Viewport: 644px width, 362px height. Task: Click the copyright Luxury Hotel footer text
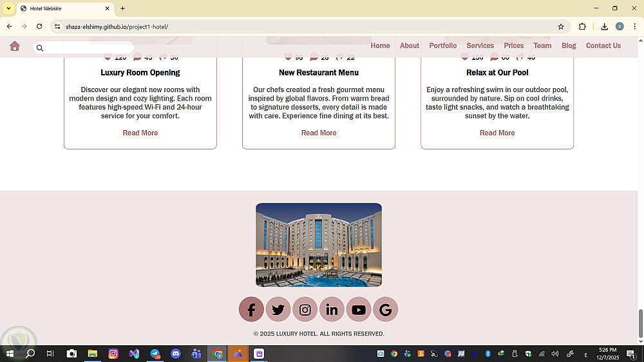(x=319, y=334)
